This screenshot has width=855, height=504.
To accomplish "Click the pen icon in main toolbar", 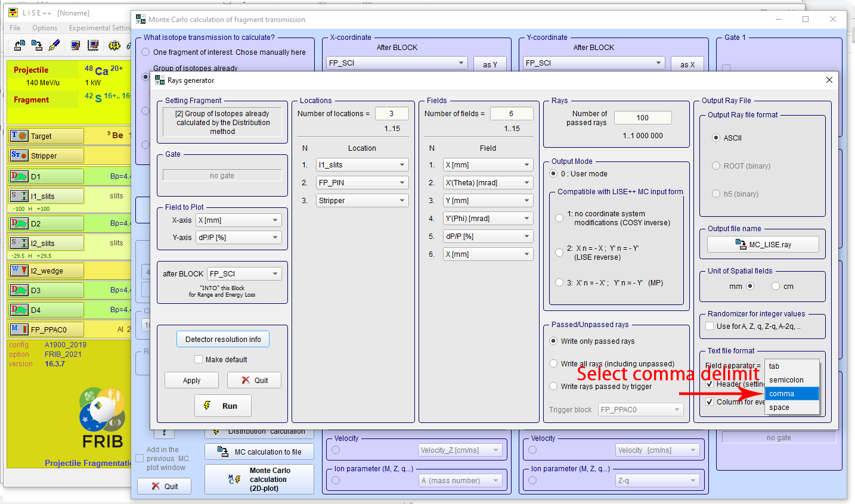I will tap(54, 45).
